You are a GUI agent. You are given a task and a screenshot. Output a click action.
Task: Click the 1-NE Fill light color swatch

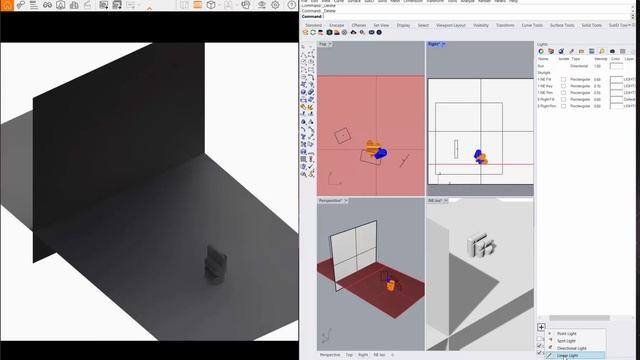[x=616, y=79]
